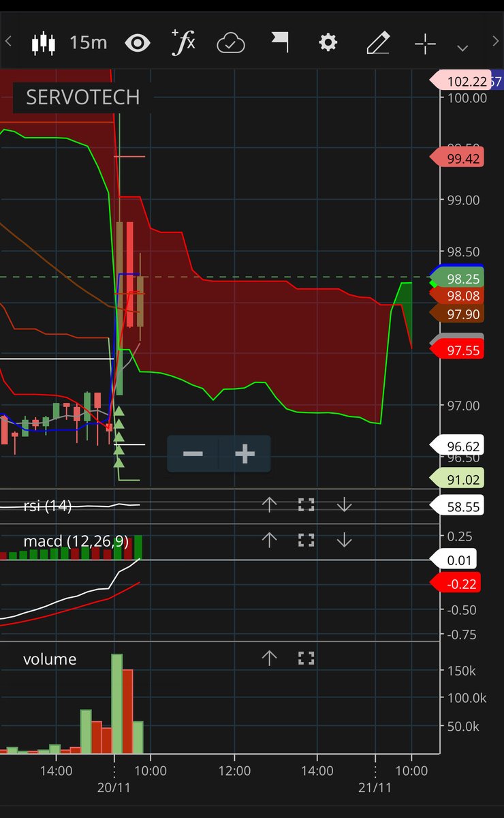Click the SERVOTECH symbol label

tap(82, 97)
